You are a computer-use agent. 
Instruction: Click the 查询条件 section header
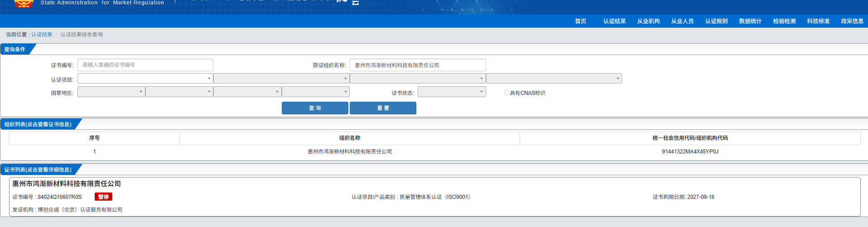tap(15, 49)
